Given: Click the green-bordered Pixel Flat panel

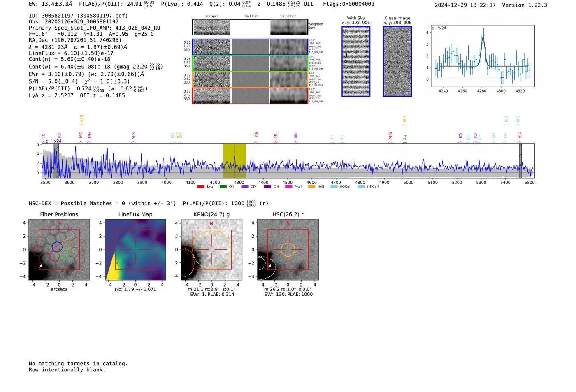Looking at the screenshot, I should pos(250,63).
